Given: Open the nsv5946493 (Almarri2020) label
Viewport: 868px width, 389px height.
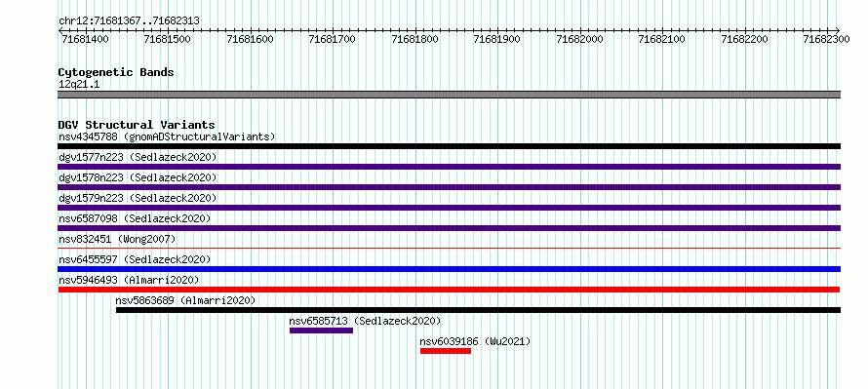Looking at the screenshot, I should coord(129,280).
